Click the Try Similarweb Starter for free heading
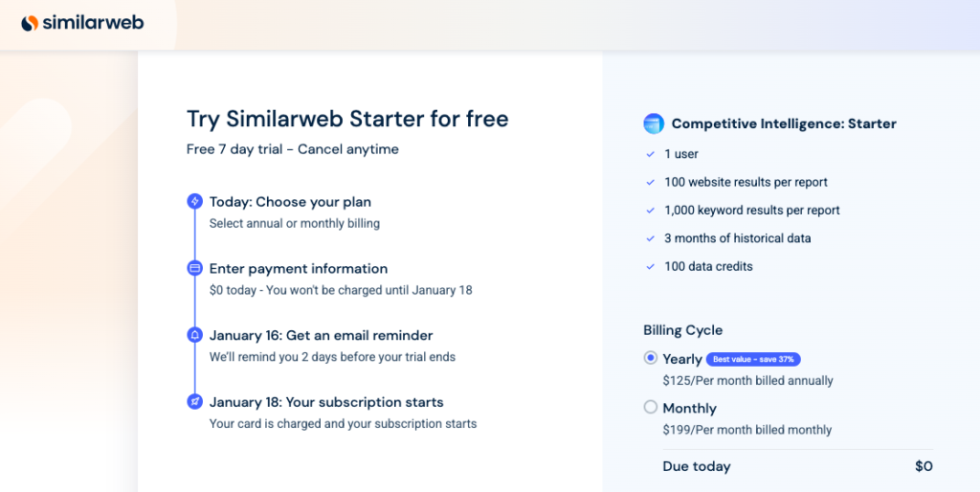 [x=347, y=119]
